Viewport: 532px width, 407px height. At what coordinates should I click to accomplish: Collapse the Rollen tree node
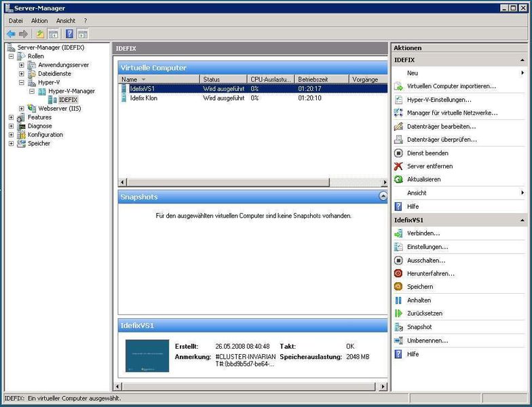tap(11, 56)
